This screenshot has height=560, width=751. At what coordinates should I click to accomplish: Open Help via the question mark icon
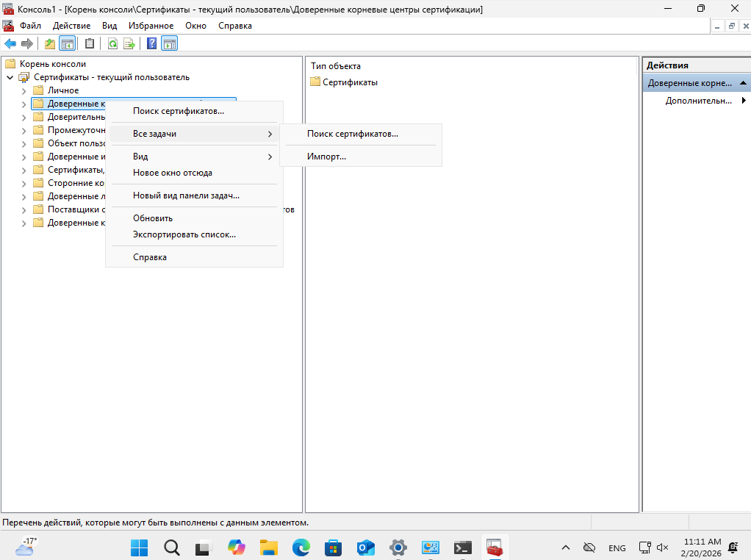pos(151,43)
